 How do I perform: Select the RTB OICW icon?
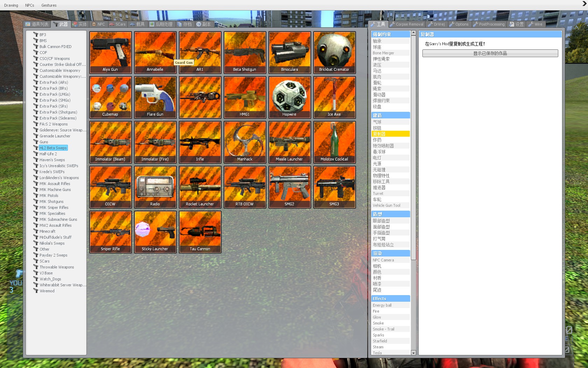click(x=245, y=187)
